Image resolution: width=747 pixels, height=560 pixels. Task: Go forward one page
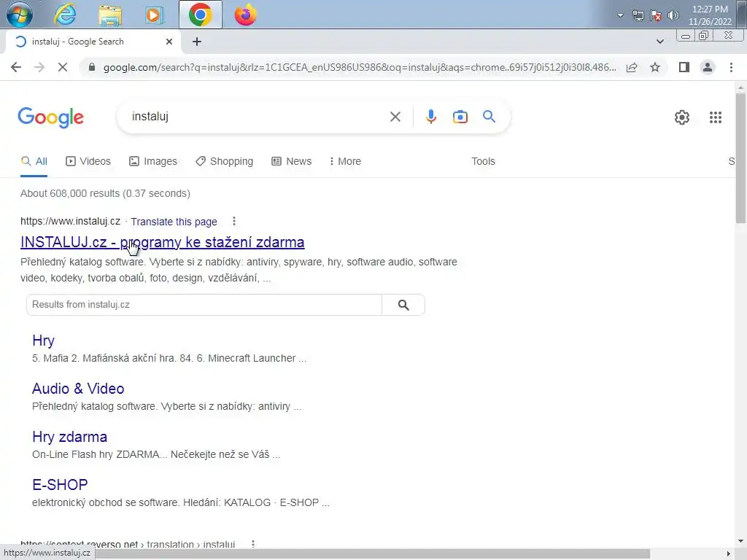tap(39, 67)
